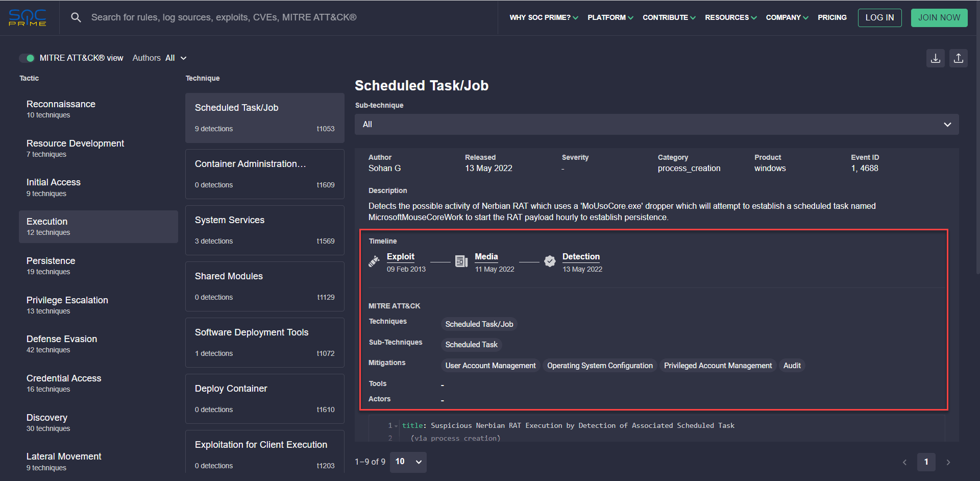Open the Sub-technique All dropdown

[x=656, y=125]
